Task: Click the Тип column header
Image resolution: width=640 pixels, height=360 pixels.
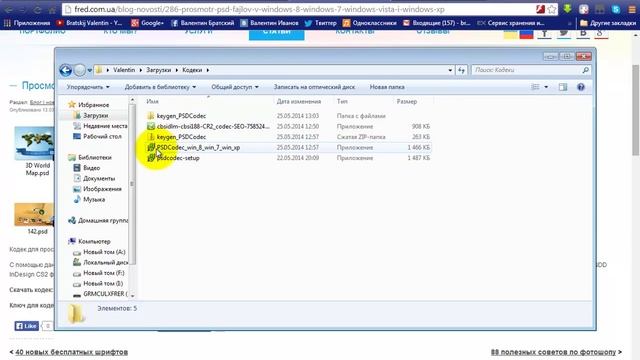Action: tap(342, 101)
